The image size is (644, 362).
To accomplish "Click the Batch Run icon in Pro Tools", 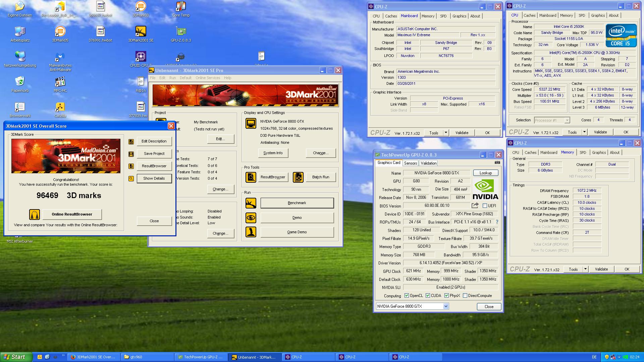I will click(x=298, y=177).
